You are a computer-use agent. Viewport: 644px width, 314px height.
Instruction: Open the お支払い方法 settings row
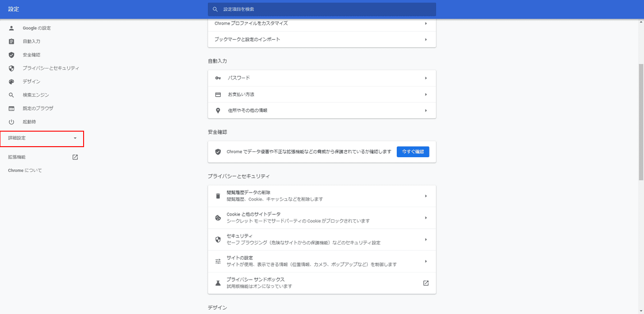click(x=322, y=95)
